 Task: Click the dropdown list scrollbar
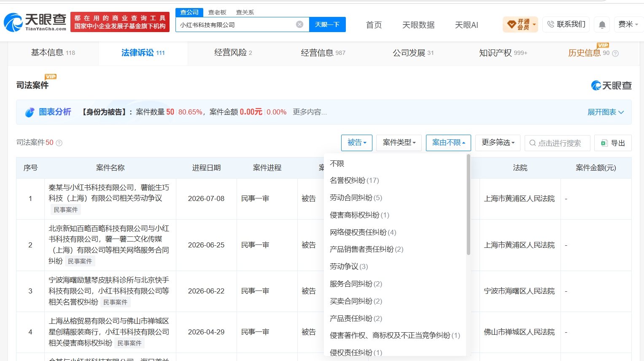[468, 205]
